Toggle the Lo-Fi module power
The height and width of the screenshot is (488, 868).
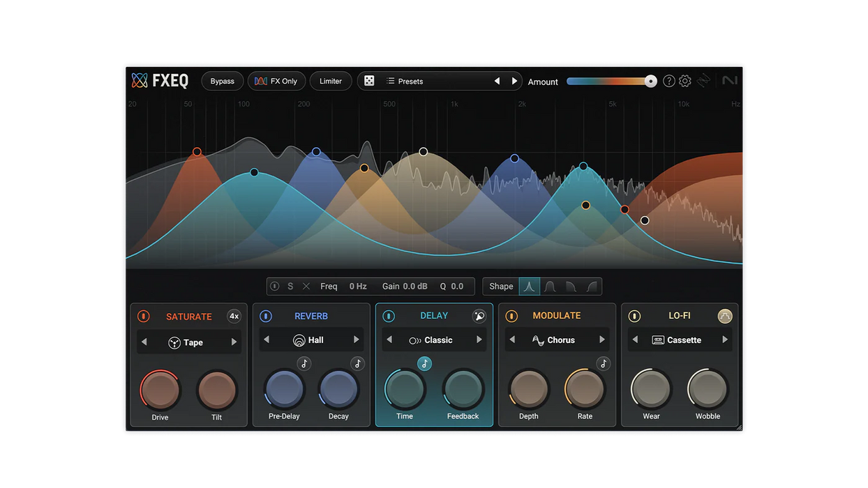(x=634, y=317)
